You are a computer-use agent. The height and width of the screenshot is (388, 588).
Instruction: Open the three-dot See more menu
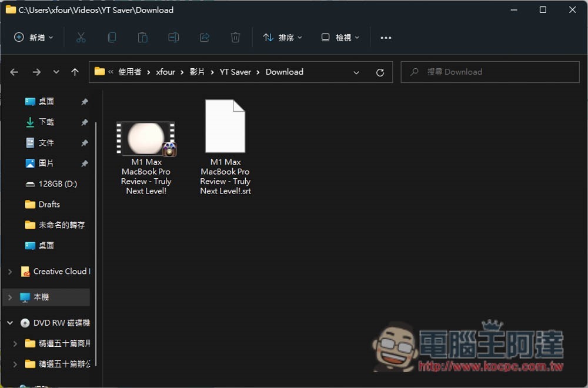[x=386, y=38]
